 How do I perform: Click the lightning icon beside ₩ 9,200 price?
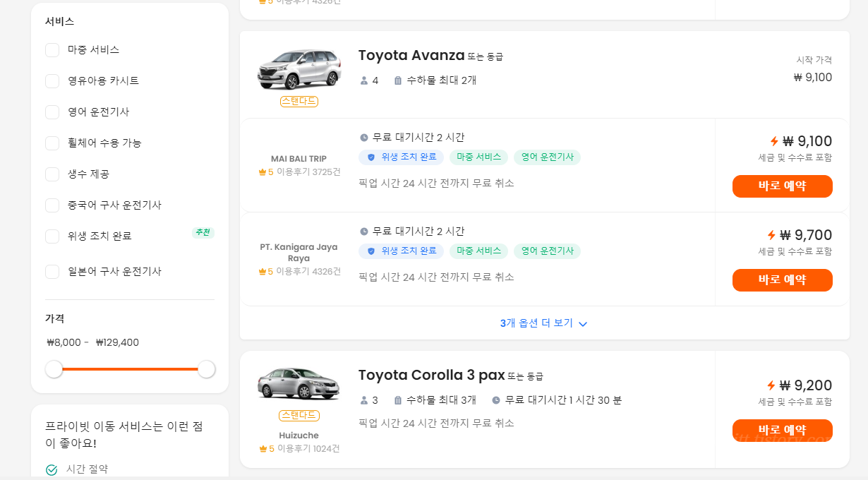click(x=771, y=385)
